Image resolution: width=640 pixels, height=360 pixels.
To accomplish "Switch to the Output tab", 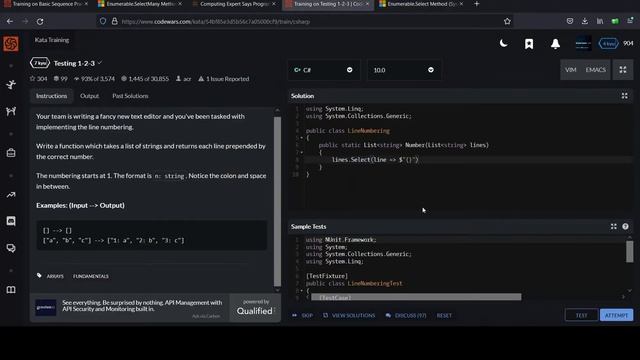I will pyautogui.click(x=89, y=96).
